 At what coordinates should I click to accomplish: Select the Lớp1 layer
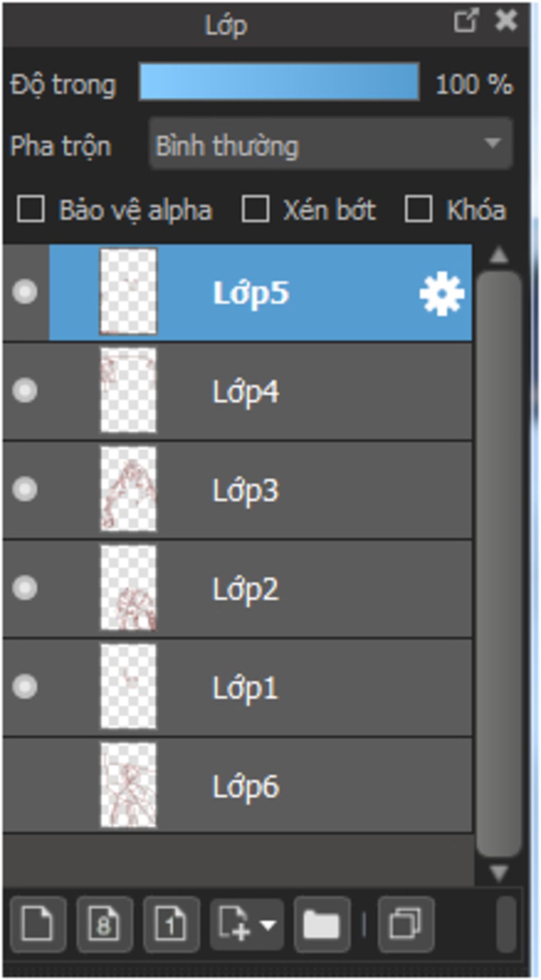(x=238, y=687)
